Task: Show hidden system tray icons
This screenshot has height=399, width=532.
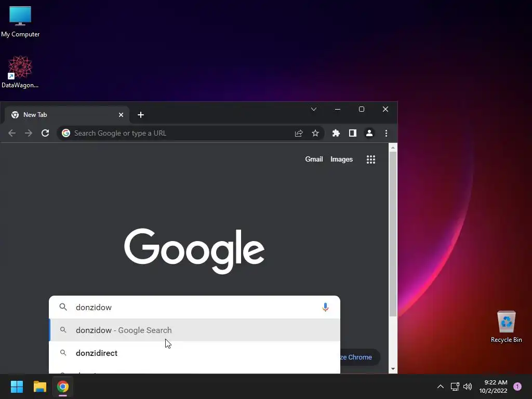Action: [441, 387]
